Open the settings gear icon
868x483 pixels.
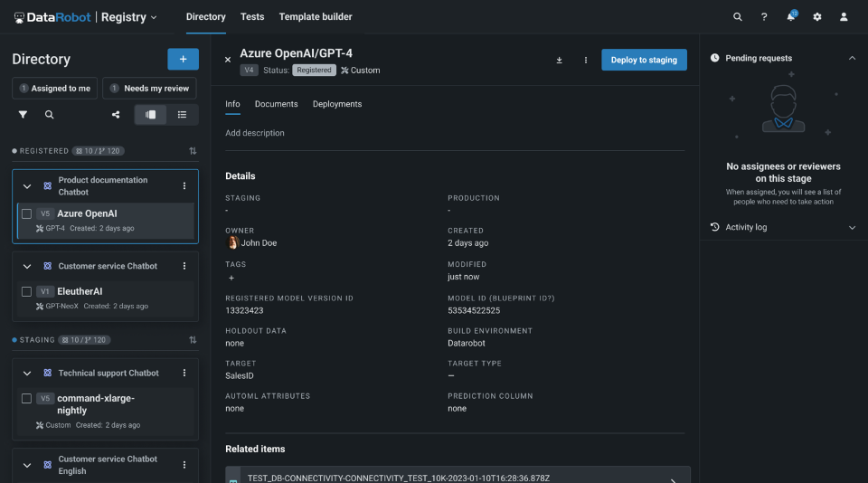[x=817, y=17]
